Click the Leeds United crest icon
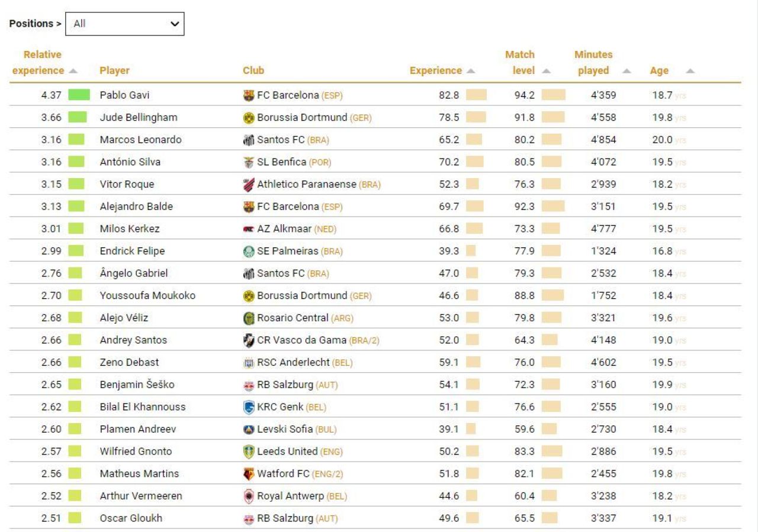 (249, 452)
